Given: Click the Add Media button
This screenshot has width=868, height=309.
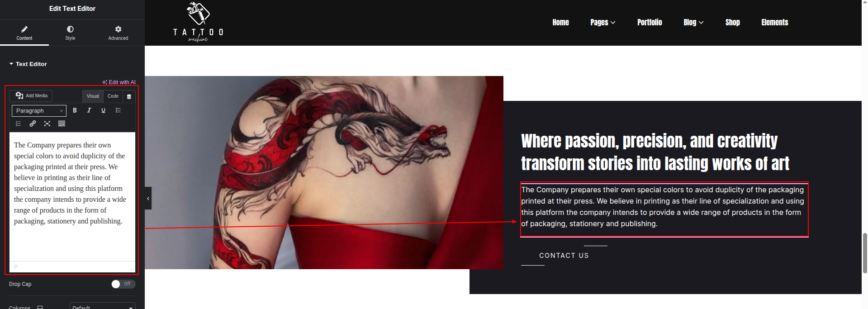Looking at the screenshot, I should 31,96.
